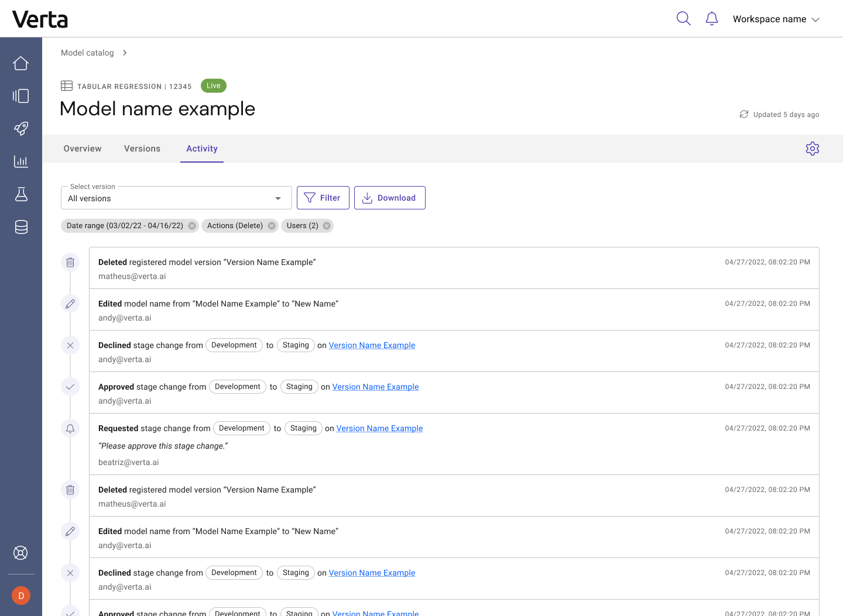Open the bar chart monitoring sidebar icon
This screenshot has height=616, width=843.
(x=21, y=161)
